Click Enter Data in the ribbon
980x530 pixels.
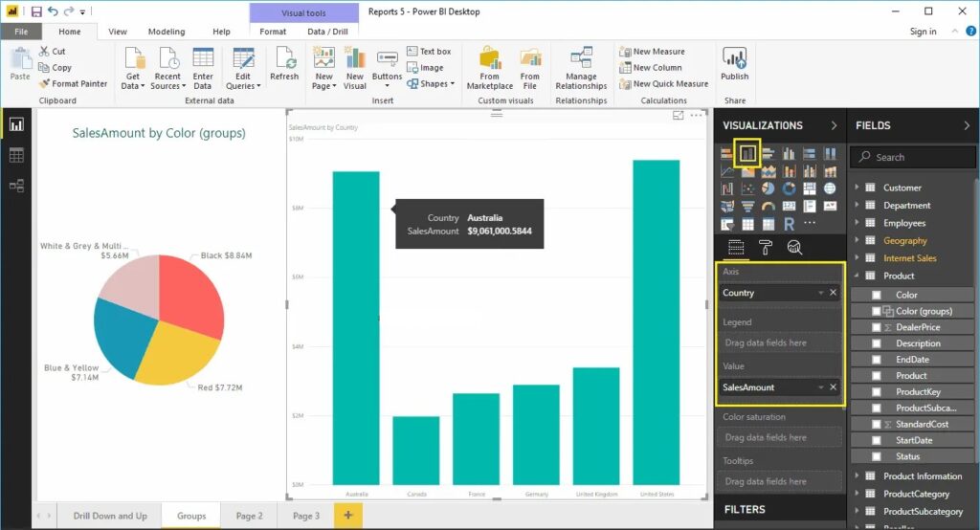coord(203,68)
